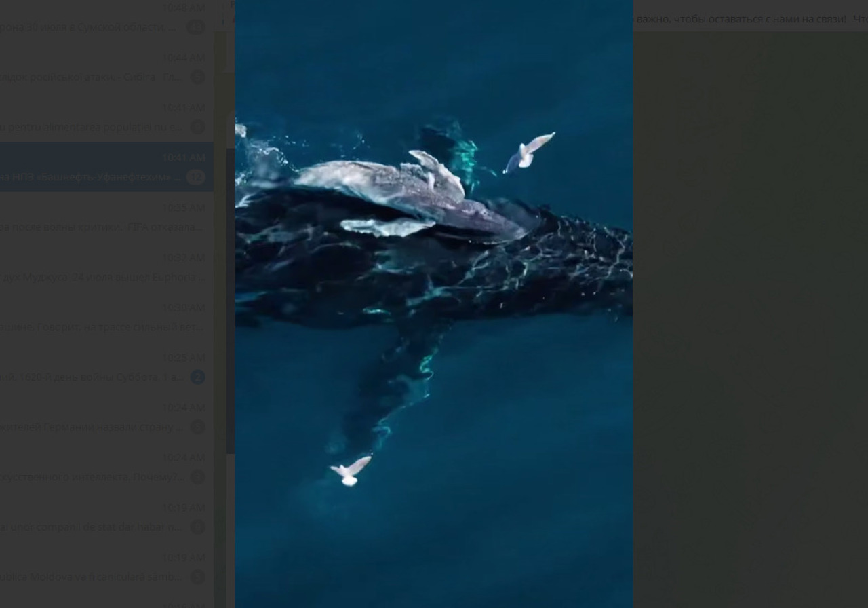Open chat mentioning 'FIFA отказала'
The image size is (868, 608).
pyautogui.click(x=106, y=217)
